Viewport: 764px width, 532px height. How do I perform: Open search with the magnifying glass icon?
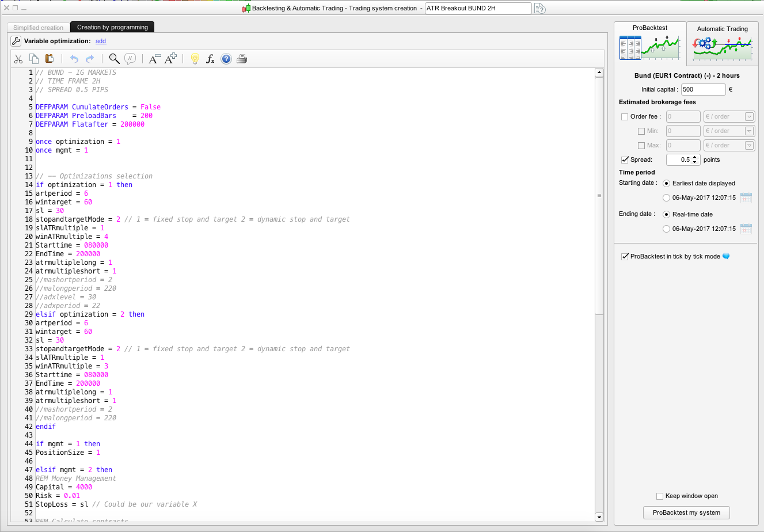pos(114,59)
